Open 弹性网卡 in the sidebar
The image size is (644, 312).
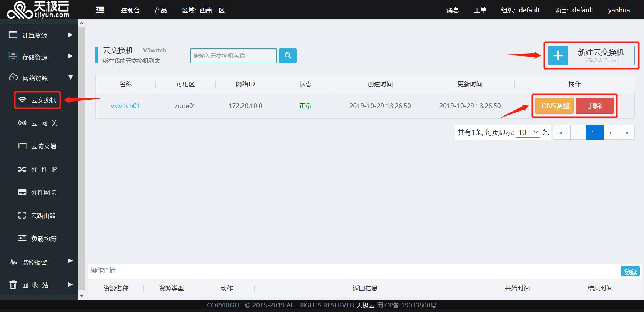[38, 192]
